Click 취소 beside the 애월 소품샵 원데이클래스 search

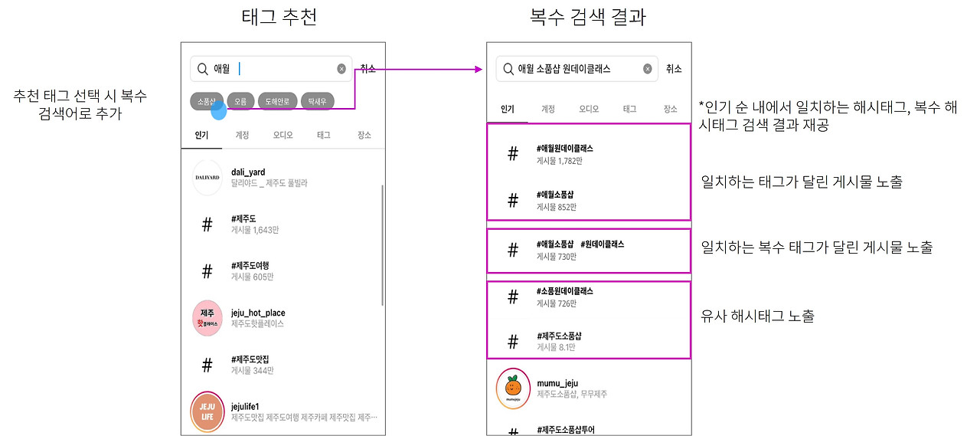(674, 68)
